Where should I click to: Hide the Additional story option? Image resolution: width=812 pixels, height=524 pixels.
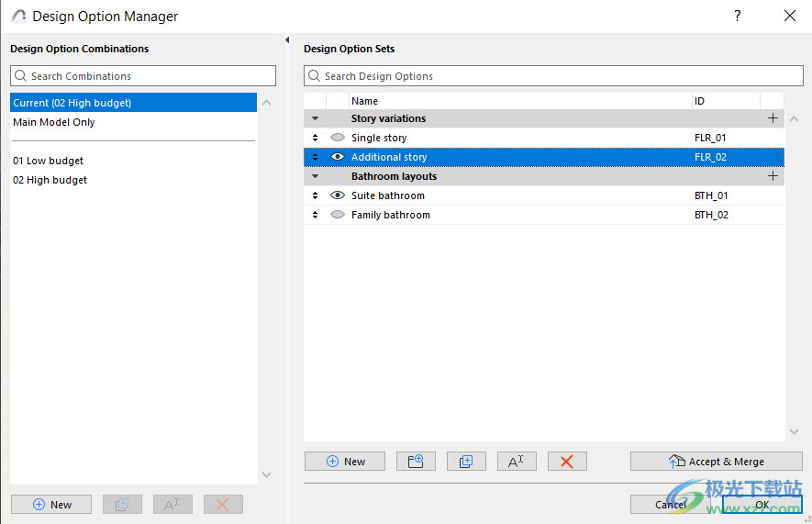pos(338,157)
